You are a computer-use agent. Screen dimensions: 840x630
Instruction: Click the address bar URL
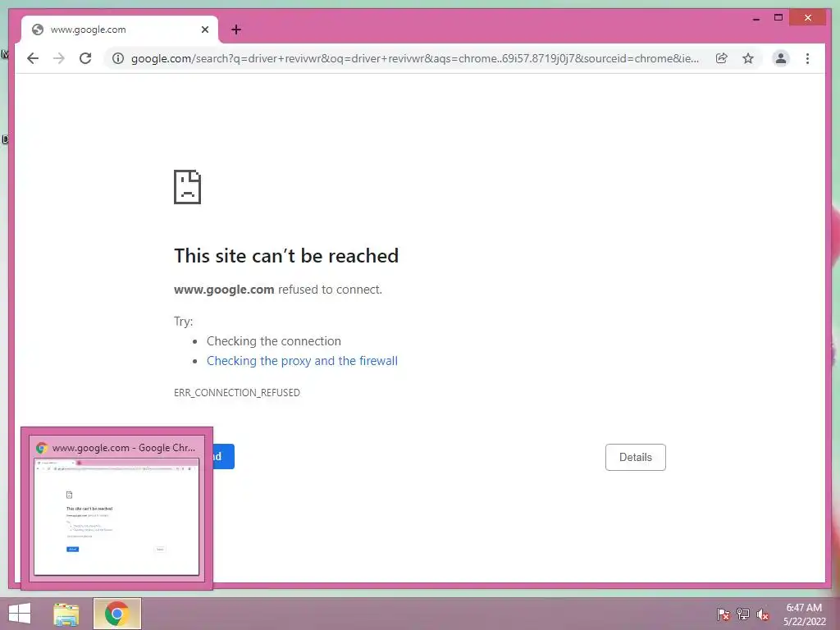[x=415, y=58]
